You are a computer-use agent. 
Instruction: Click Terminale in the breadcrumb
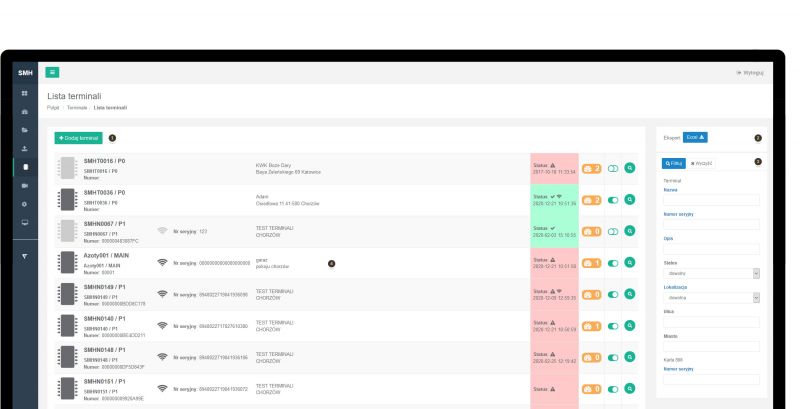pos(77,107)
